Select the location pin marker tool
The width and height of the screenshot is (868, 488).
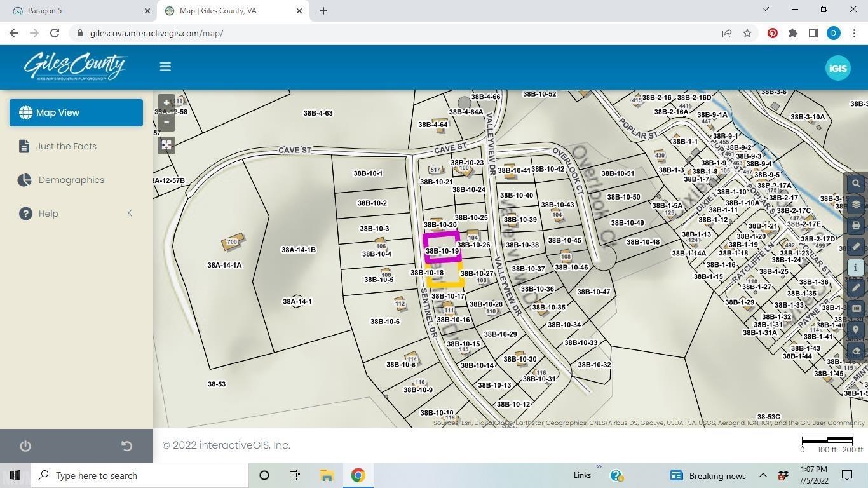[856, 330]
